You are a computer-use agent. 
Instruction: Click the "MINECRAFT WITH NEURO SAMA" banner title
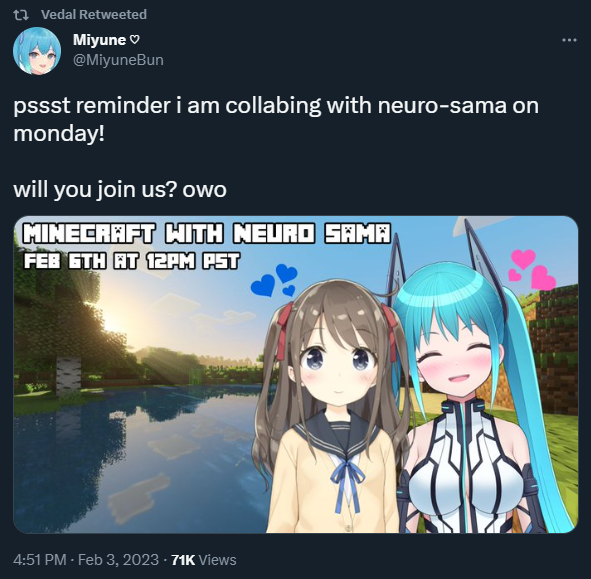(207, 233)
